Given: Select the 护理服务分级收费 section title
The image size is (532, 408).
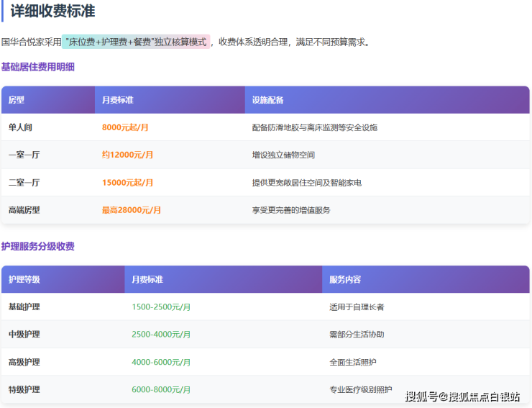Looking at the screenshot, I should 37,246.
